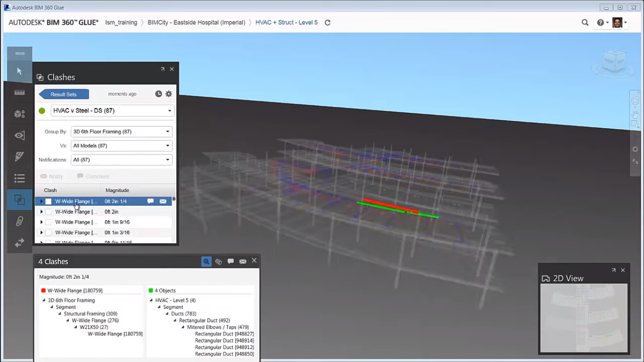Open HVAC v Steel - DS (87) dropdown
The height and width of the screenshot is (362, 644).
point(112,111)
